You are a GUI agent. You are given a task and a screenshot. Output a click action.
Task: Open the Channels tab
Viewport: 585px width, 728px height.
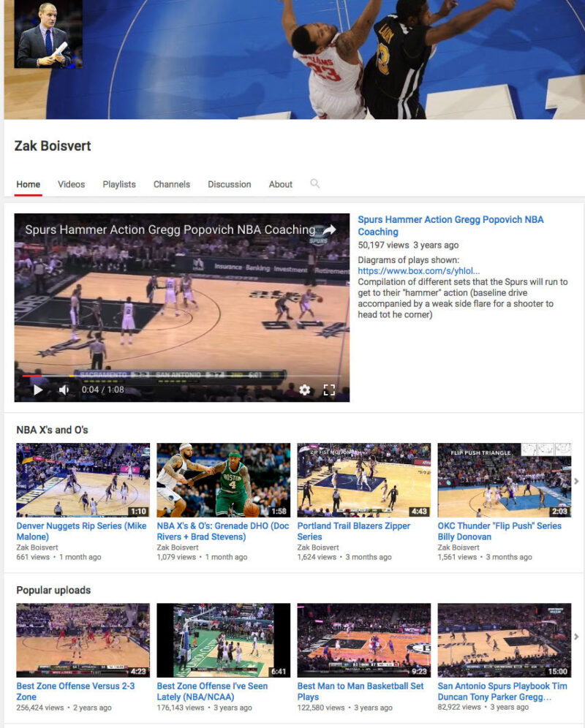[171, 184]
